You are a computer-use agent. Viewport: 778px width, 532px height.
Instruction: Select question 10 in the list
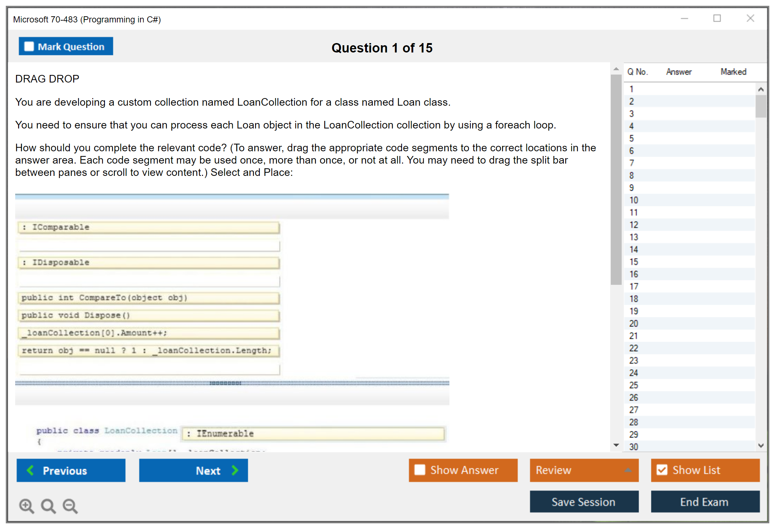coord(634,200)
